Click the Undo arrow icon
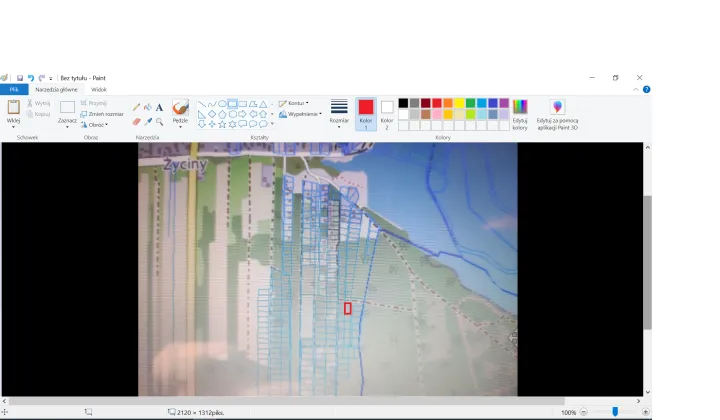 coord(31,78)
